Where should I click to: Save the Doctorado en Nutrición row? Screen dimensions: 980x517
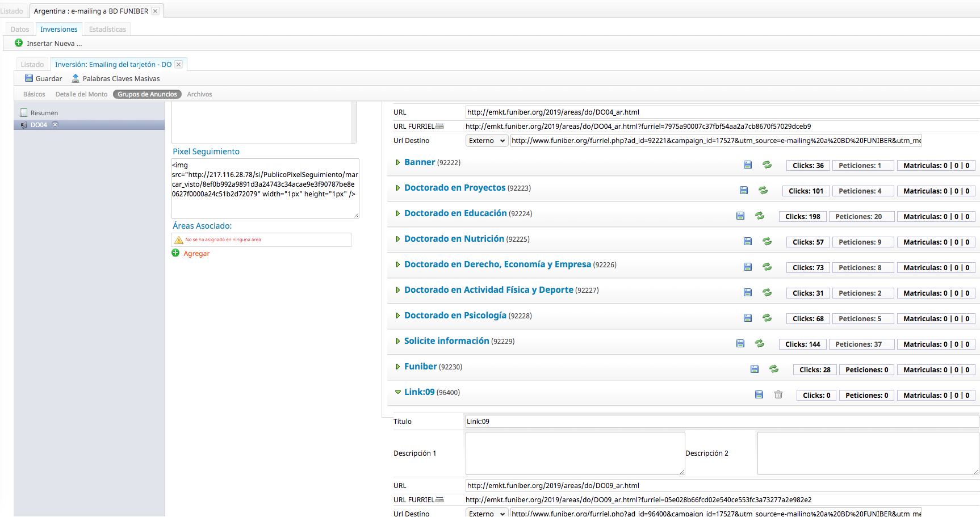point(747,241)
